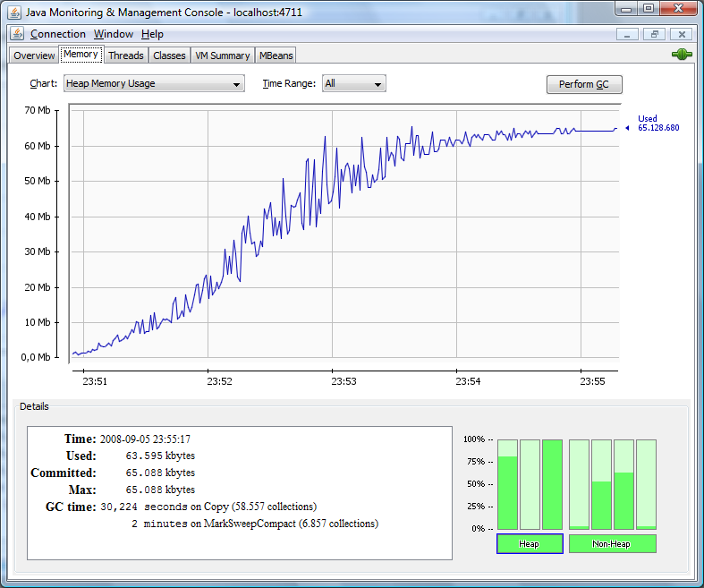Select the non-heap pool bar about half full
This screenshot has height=588, width=704.
(x=602, y=484)
